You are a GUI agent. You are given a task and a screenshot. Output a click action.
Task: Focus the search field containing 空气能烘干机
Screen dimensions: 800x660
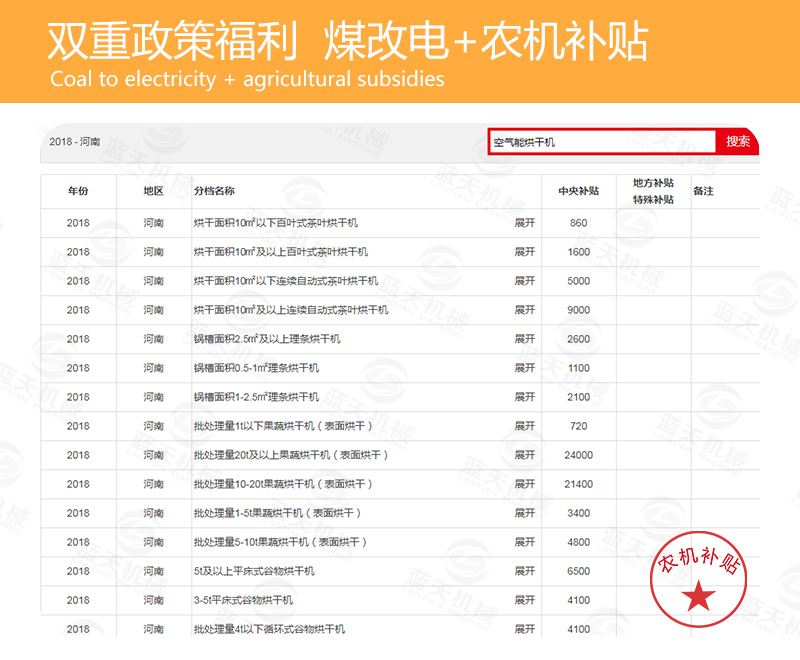602,142
